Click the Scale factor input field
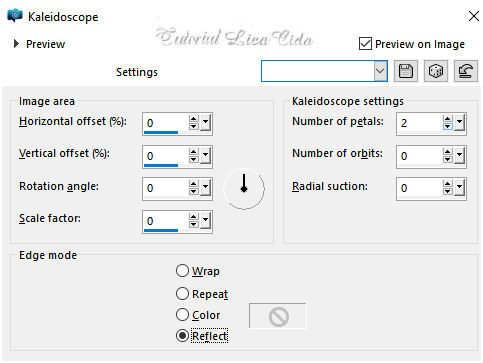Image resolution: width=483 pixels, height=363 pixels. [165, 221]
